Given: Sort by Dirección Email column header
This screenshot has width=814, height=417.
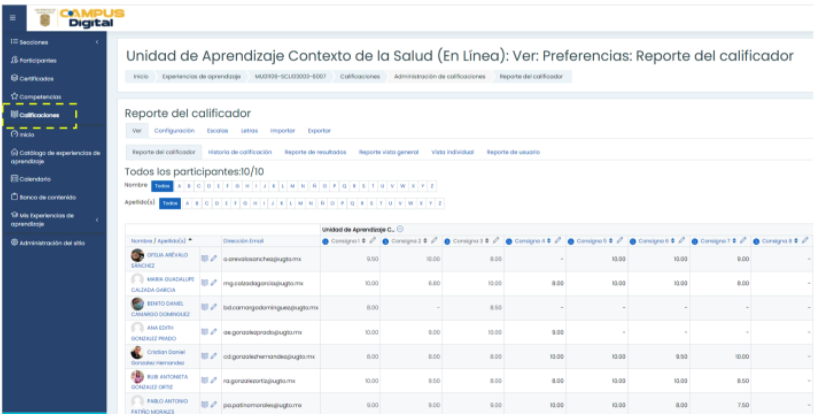Looking at the screenshot, I should (x=243, y=241).
